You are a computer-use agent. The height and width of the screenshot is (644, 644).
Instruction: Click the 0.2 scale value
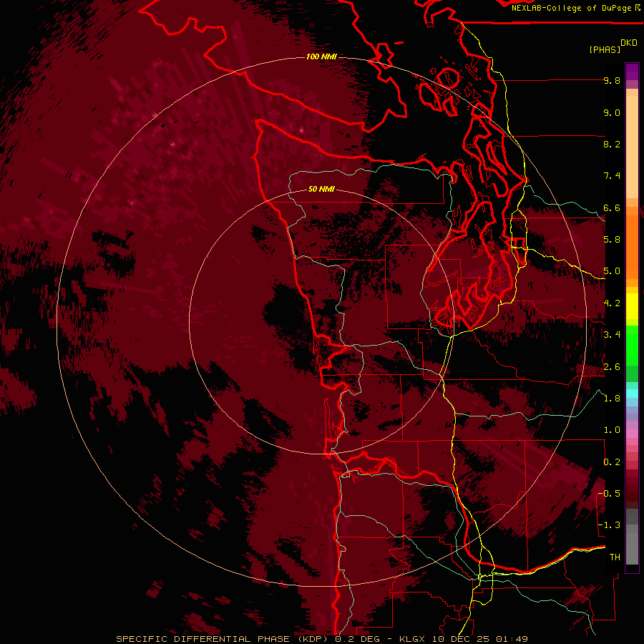(x=612, y=462)
